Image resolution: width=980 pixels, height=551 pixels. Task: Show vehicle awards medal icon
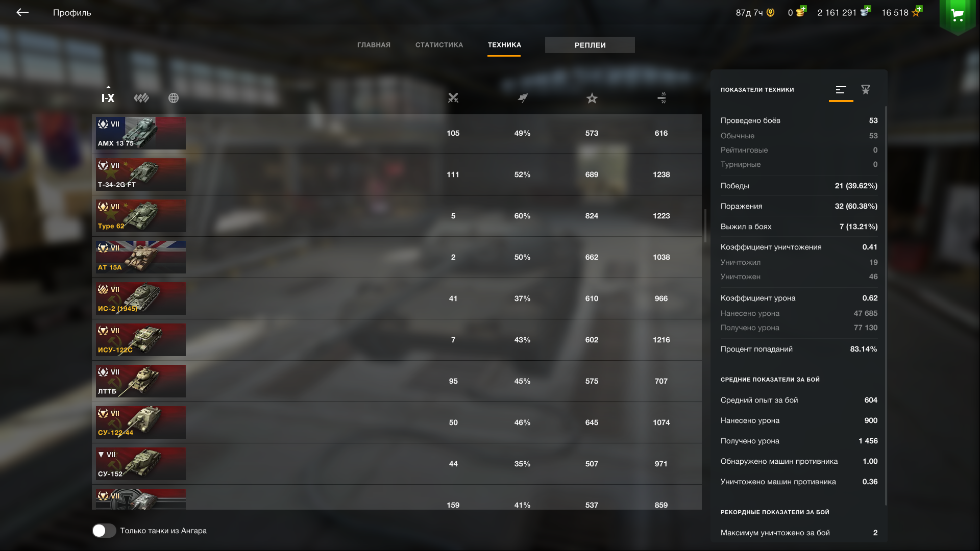point(866,90)
